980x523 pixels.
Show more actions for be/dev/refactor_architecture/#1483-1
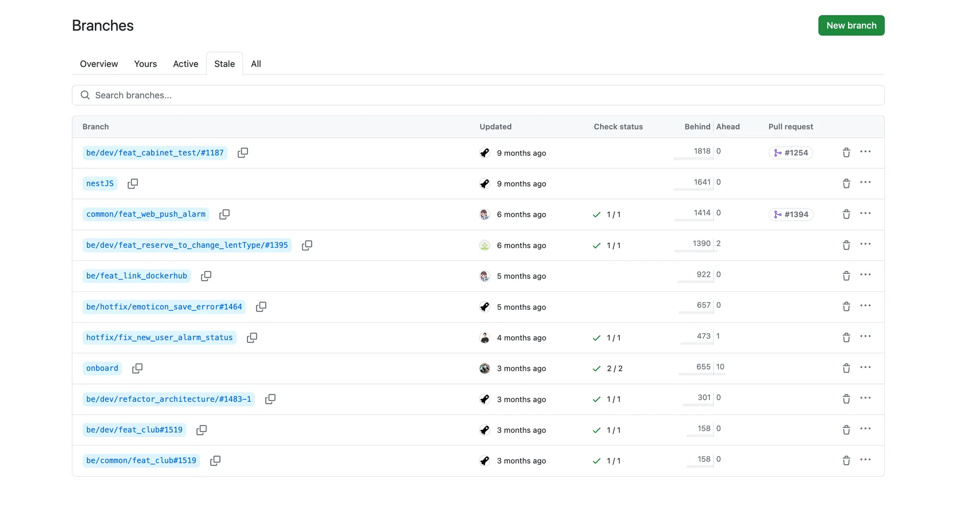tap(865, 398)
